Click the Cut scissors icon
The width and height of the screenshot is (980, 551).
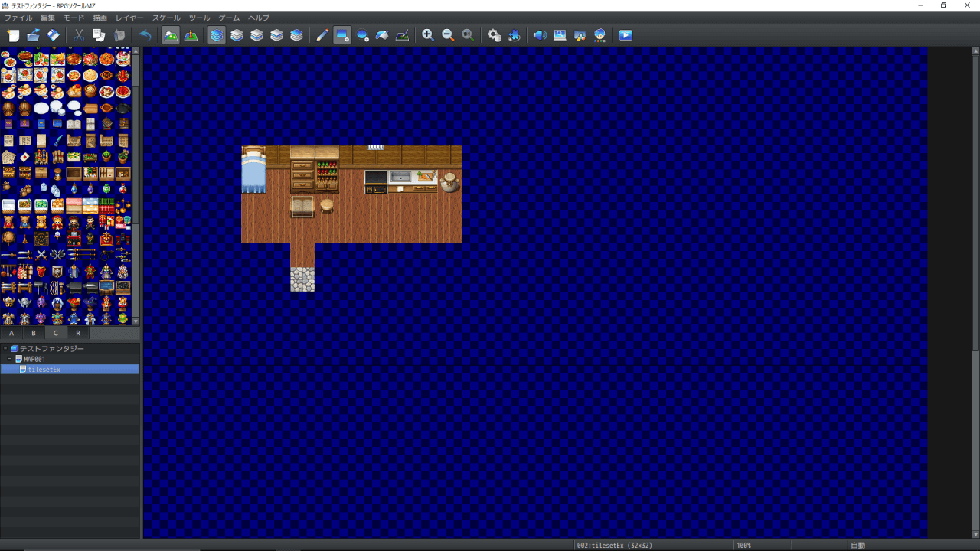point(79,35)
